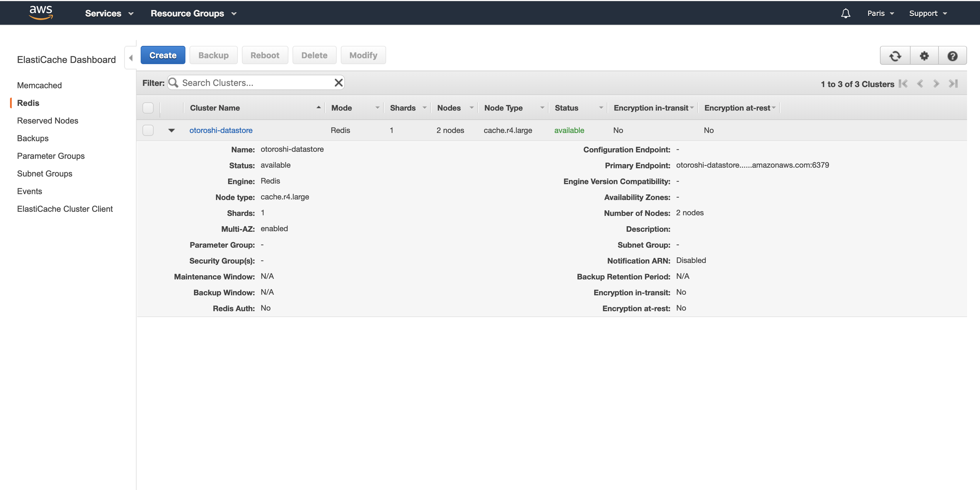The image size is (980, 490).
Task: Open Memcached in the sidebar
Action: coord(39,86)
